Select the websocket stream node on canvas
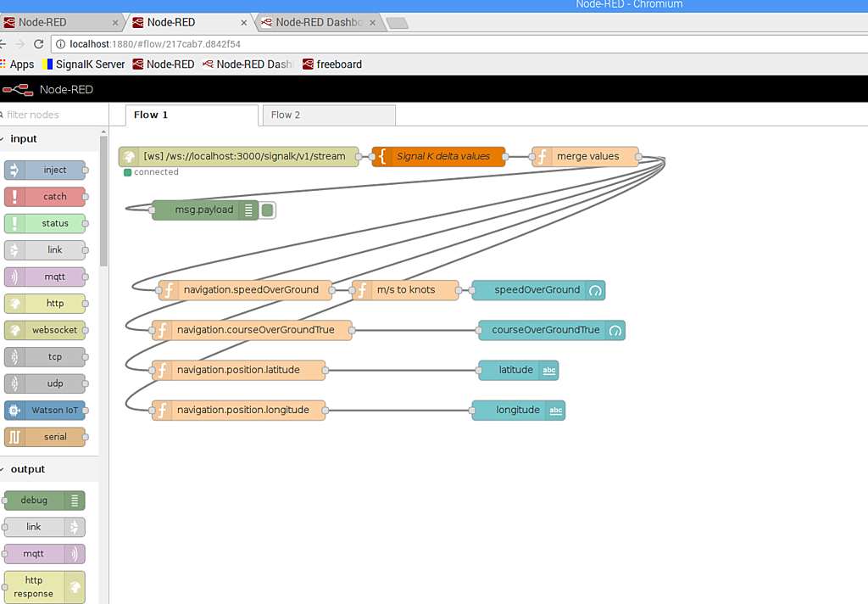The height and width of the screenshot is (604, 868). (238, 157)
